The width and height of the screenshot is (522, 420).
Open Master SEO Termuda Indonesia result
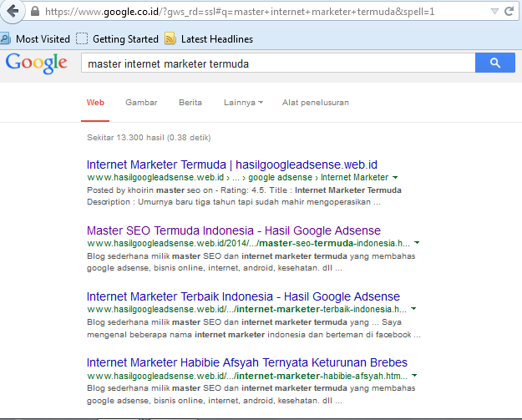point(233,230)
